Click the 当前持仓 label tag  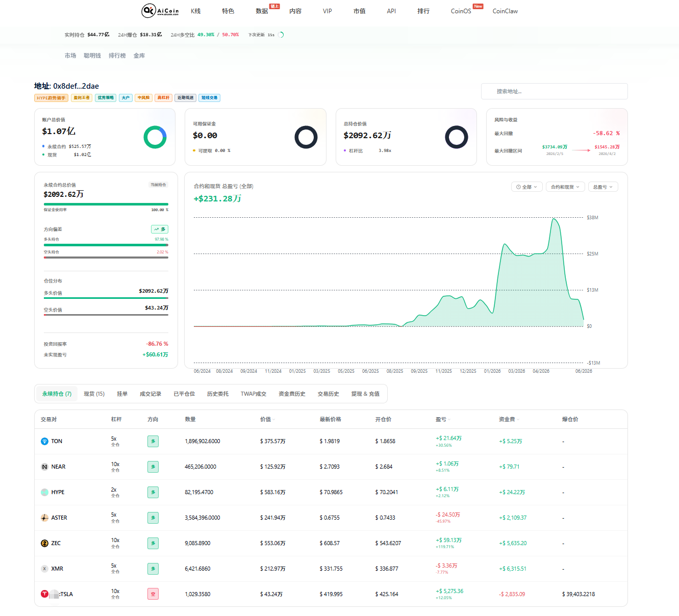(x=158, y=185)
